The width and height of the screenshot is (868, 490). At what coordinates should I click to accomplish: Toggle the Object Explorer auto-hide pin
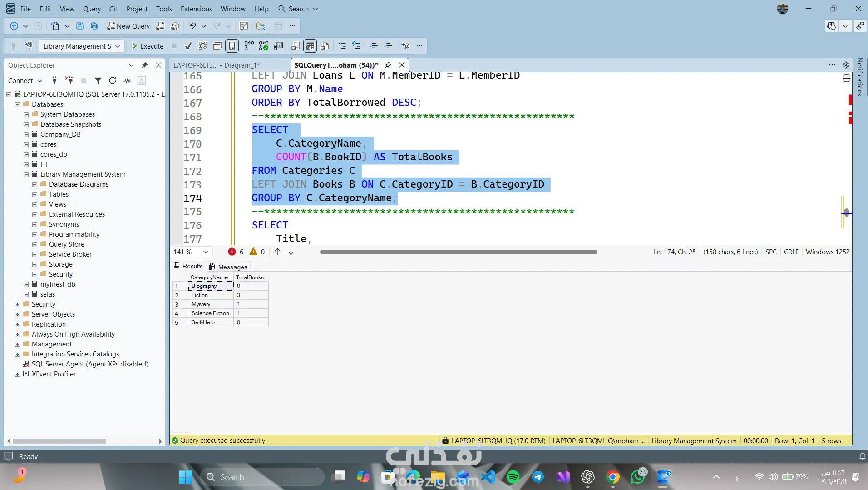pyautogui.click(x=145, y=65)
